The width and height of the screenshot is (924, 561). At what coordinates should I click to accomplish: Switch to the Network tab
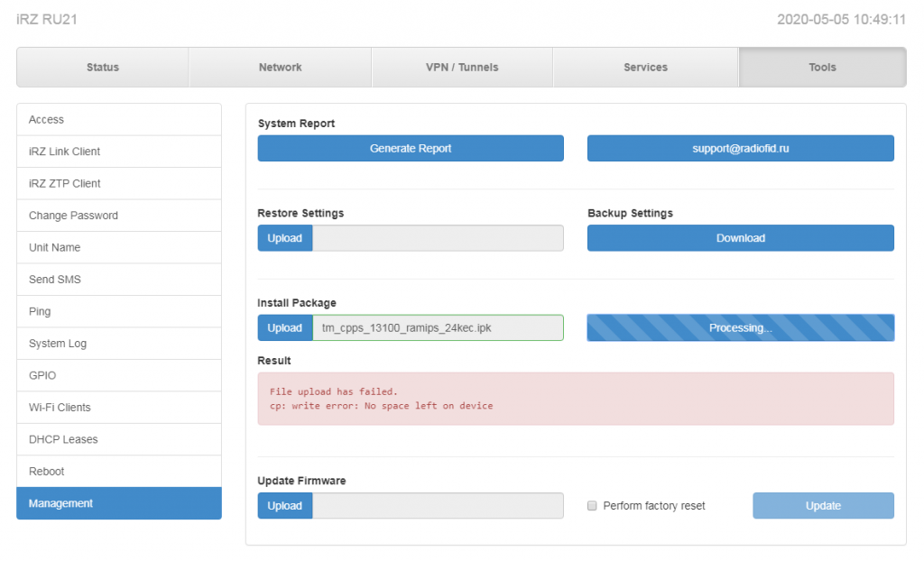tap(281, 67)
